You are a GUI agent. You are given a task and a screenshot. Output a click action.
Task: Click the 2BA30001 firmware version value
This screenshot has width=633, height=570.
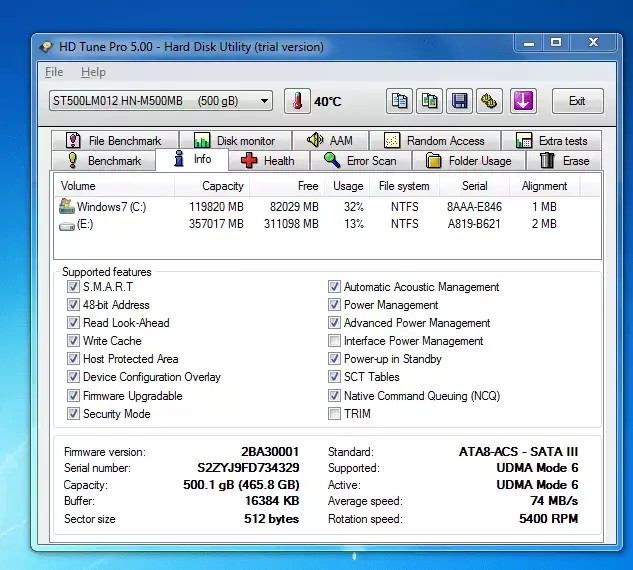click(x=270, y=451)
